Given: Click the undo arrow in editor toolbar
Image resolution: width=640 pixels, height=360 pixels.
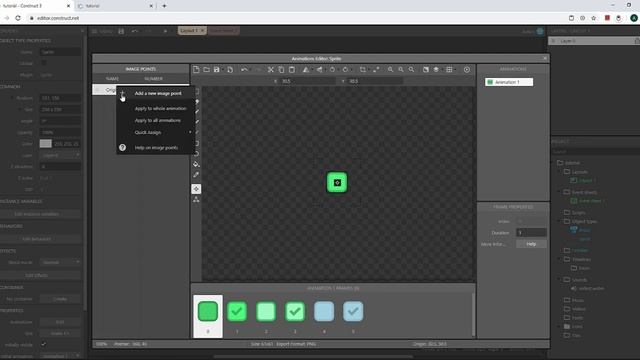Looking at the screenshot, I should pos(244,70).
